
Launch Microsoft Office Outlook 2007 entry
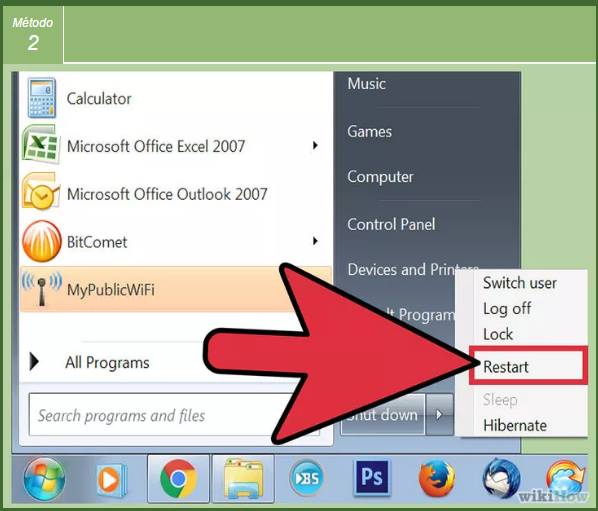pyautogui.click(x=167, y=194)
